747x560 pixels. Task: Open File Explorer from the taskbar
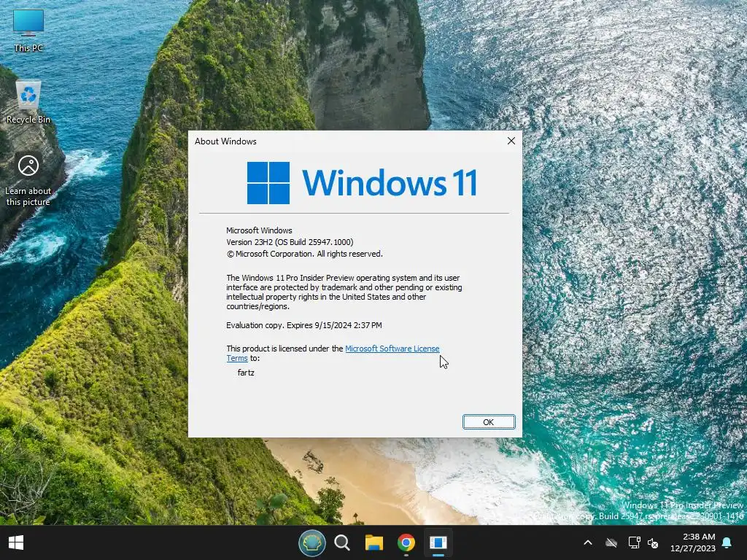pyautogui.click(x=374, y=542)
